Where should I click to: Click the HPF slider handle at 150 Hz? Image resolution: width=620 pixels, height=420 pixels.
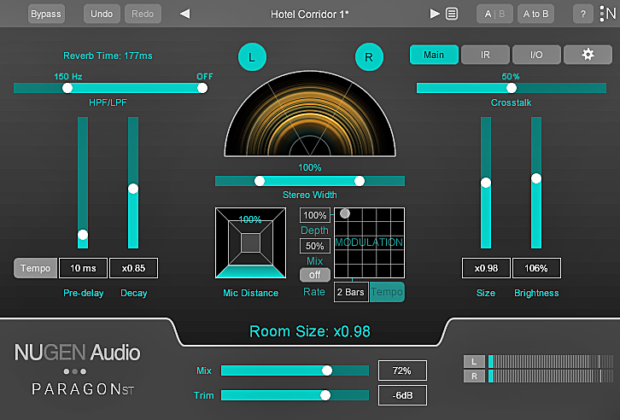(67, 88)
